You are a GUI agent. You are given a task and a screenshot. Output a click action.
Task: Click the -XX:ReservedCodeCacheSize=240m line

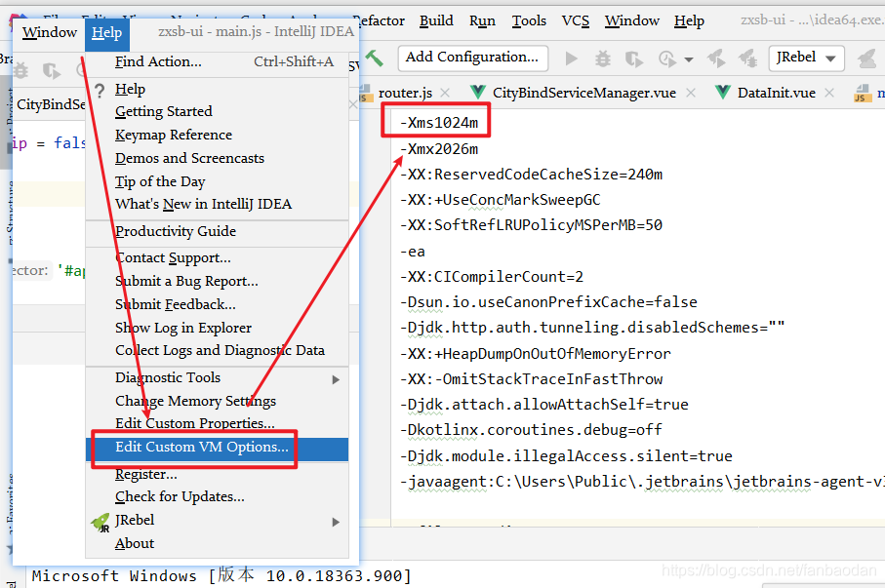pos(531,175)
